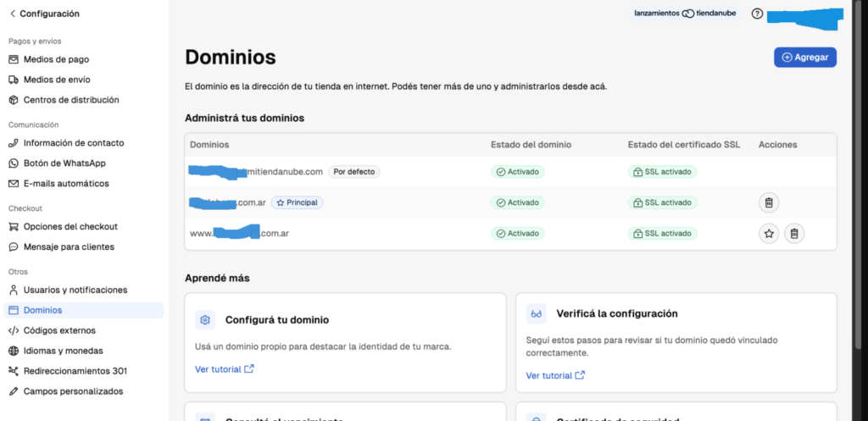Image resolution: width=868 pixels, height=421 pixels.
Task: Open Opciones del checkout
Action: (70, 226)
